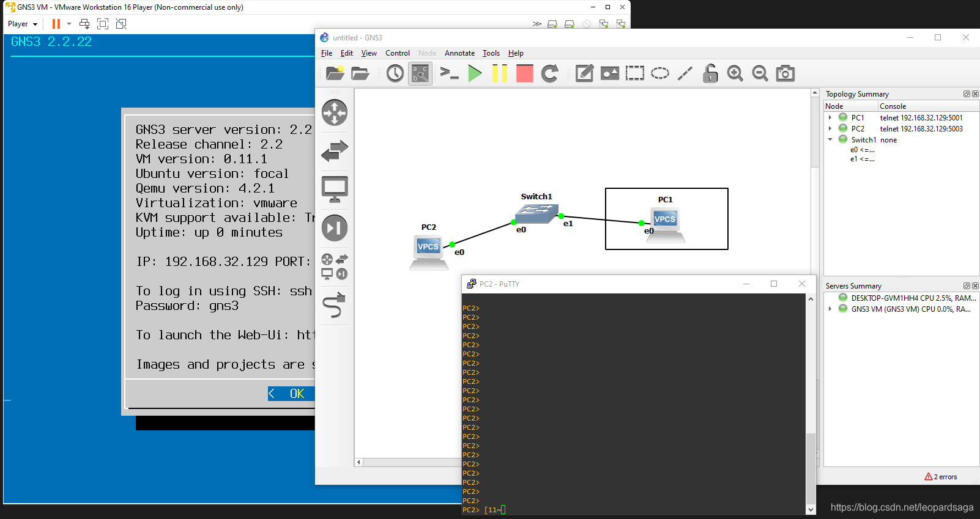Viewport: 980px width, 519px height.
Task: Stop all nodes with red square button
Action: [525, 73]
